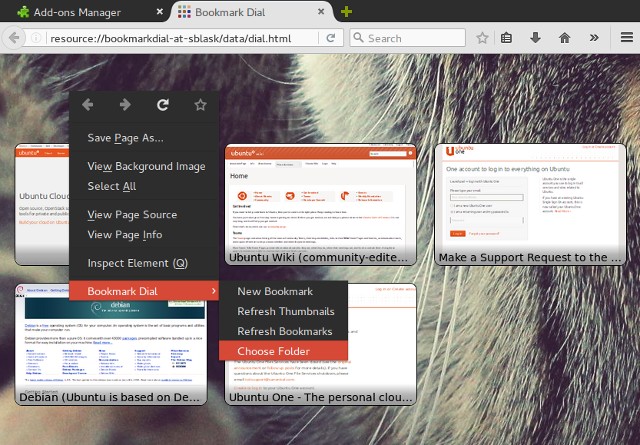Choose Inspect Element (Q) menu entry

tap(144, 263)
